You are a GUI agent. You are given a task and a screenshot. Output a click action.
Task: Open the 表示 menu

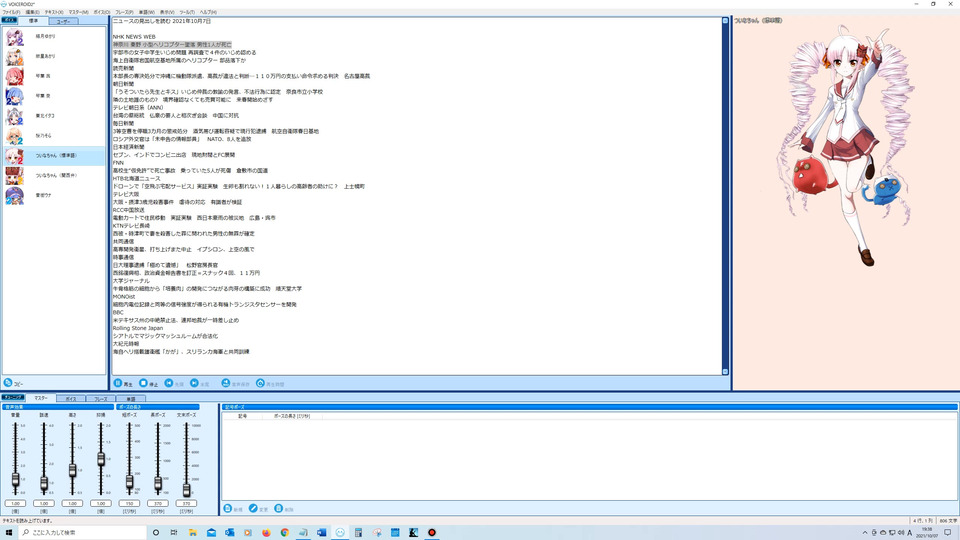point(167,12)
